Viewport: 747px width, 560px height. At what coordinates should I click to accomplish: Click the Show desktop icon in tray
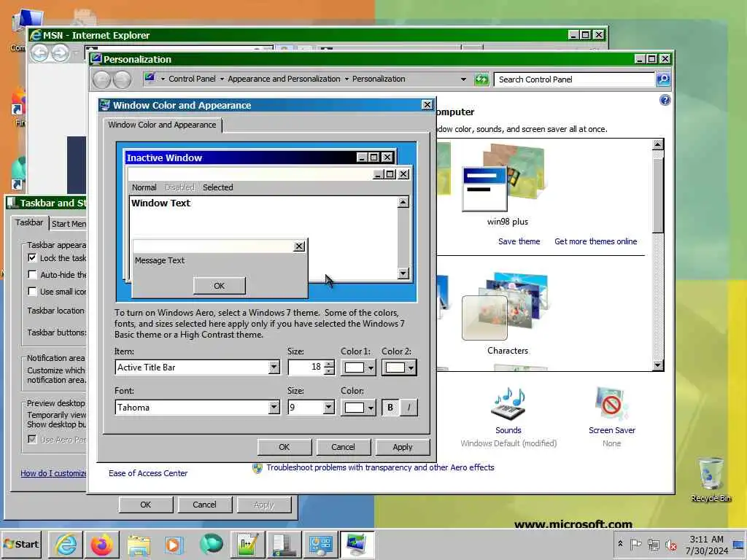[x=739, y=544]
